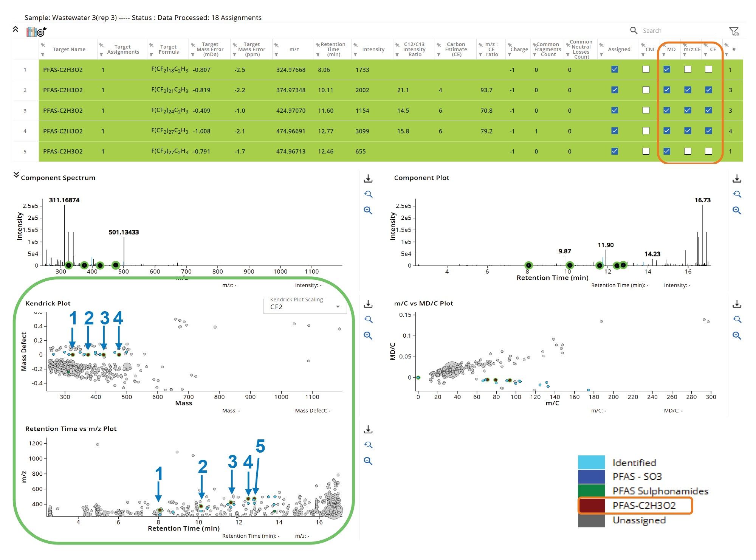
Task: Check m/z:CE box in row 5
Action: pos(688,151)
